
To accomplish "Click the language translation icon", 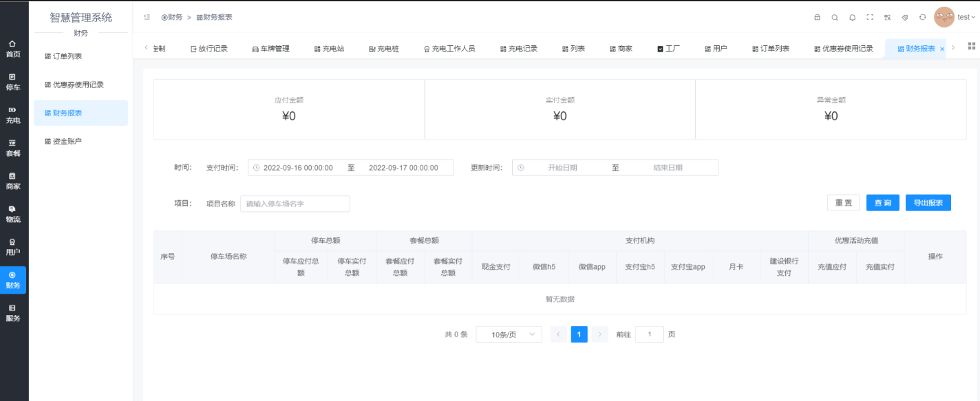I will click(888, 17).
